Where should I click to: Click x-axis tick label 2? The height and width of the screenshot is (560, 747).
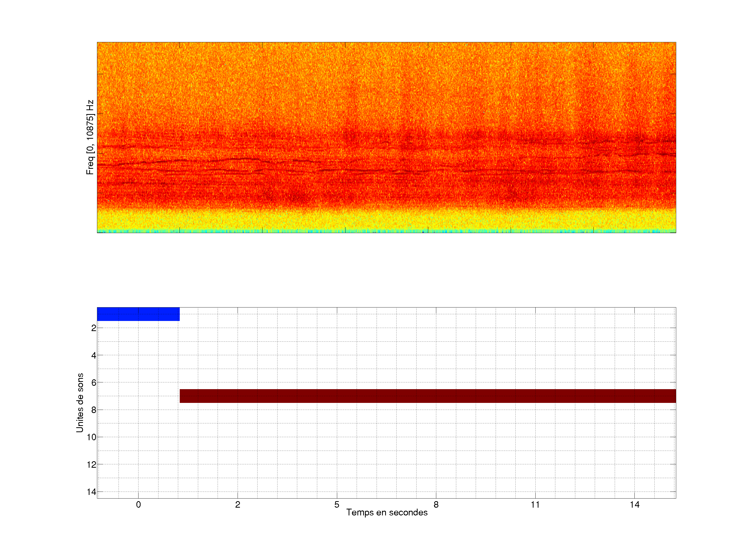coord(238,505)
